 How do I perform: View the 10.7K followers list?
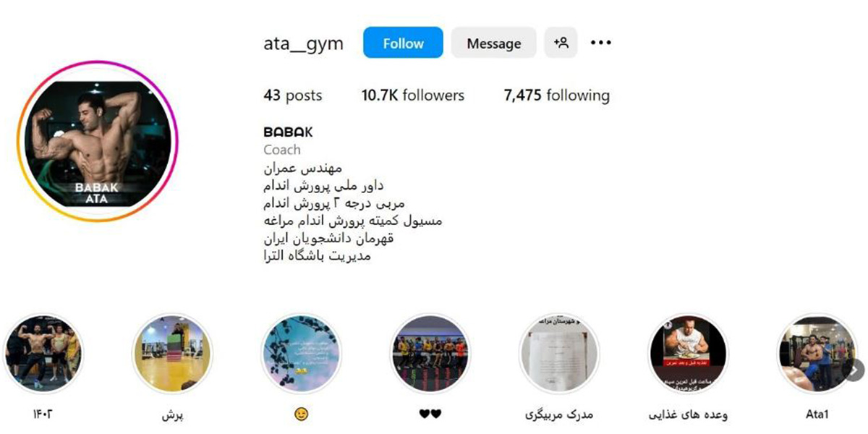pos(413,95)
